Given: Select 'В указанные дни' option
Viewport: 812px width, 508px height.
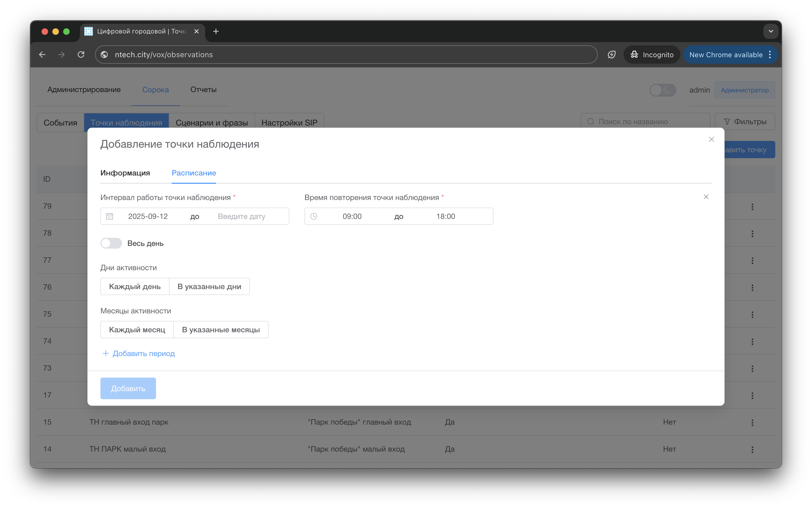Looking at the screenshot, I should coord(209,287).
